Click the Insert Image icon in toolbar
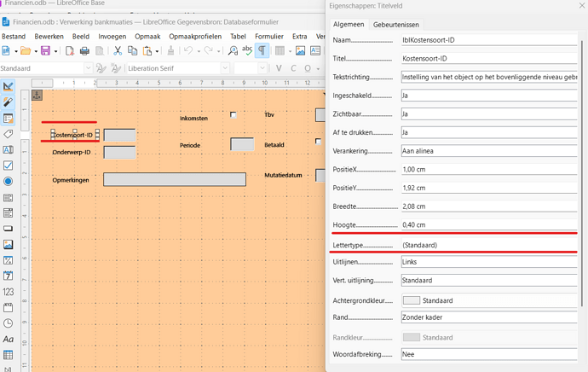Viewport: 588px width, 372px height. point(300,50)
